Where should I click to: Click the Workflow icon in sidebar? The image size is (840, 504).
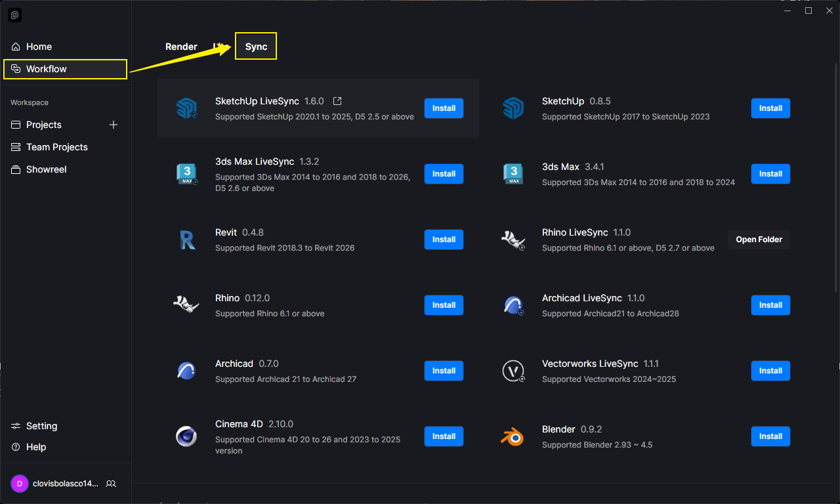point(16,69)
